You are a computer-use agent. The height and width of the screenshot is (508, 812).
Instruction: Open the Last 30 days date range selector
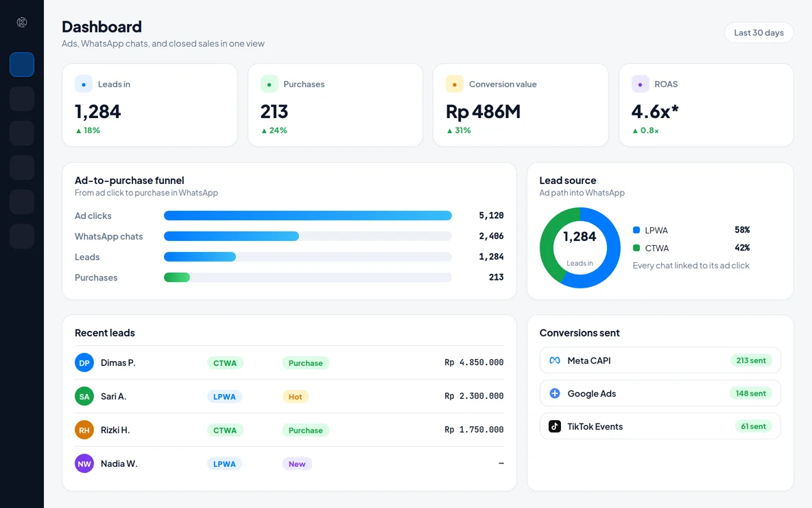pos(759,33)
